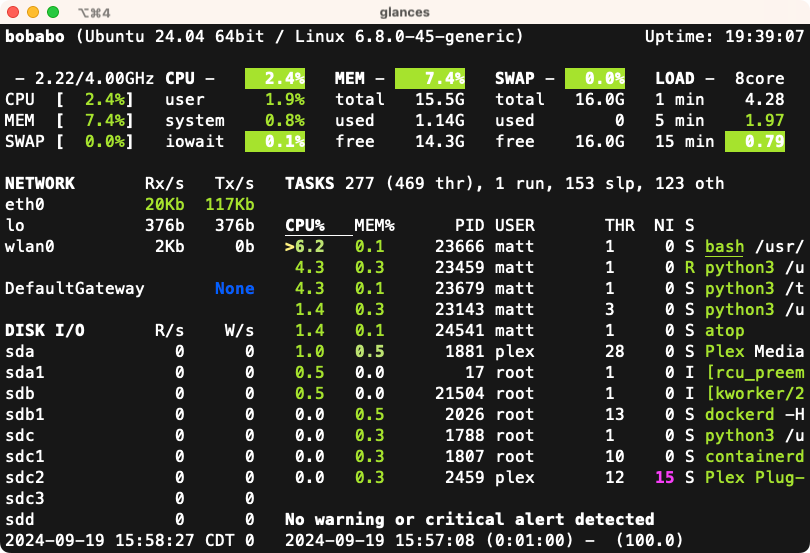
Task: Click the Plex Media process name
Action: coord(754,351)
